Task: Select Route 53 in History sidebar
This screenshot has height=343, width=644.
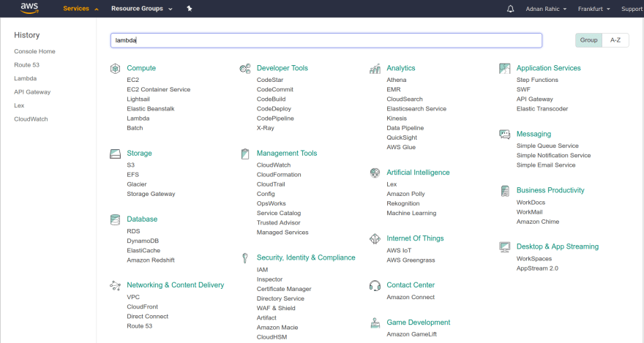Action: coord(27,65)
